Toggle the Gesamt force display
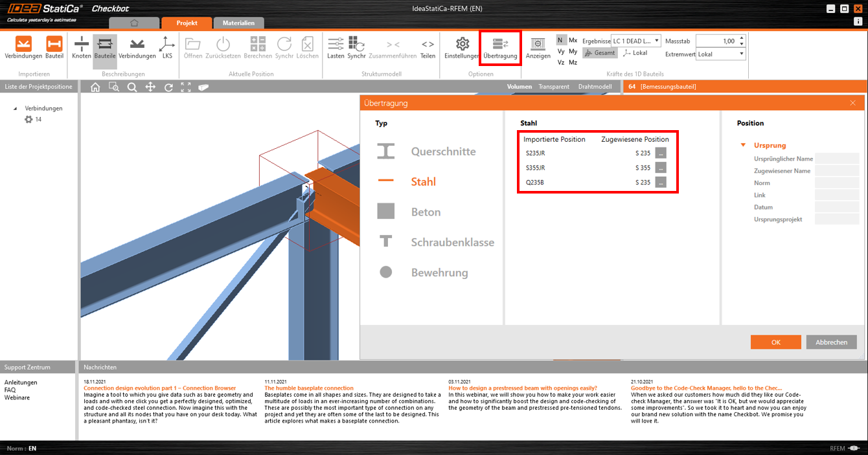868x455 pixels. [600, 53]
